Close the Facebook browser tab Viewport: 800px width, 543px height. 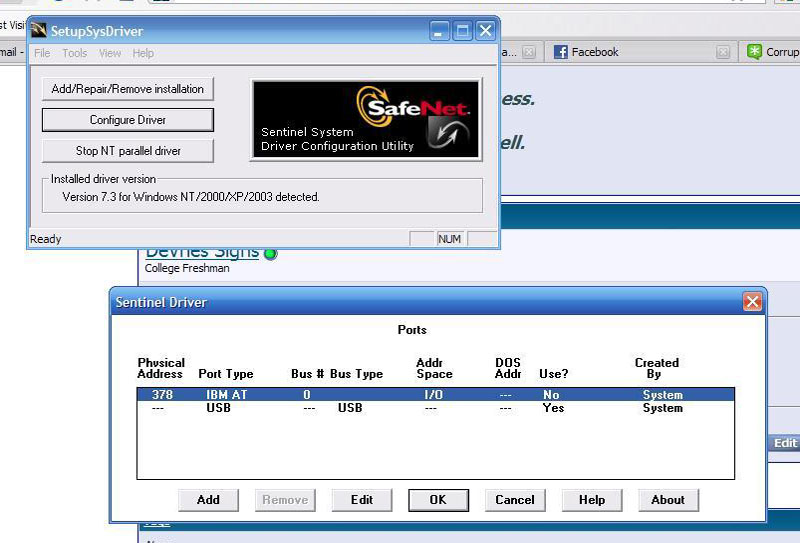[722, 52]
